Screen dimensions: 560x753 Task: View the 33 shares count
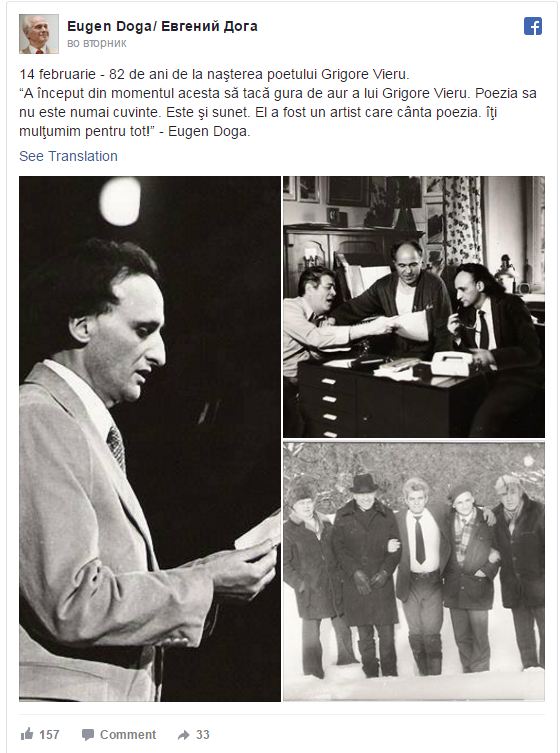pos(203,735)
